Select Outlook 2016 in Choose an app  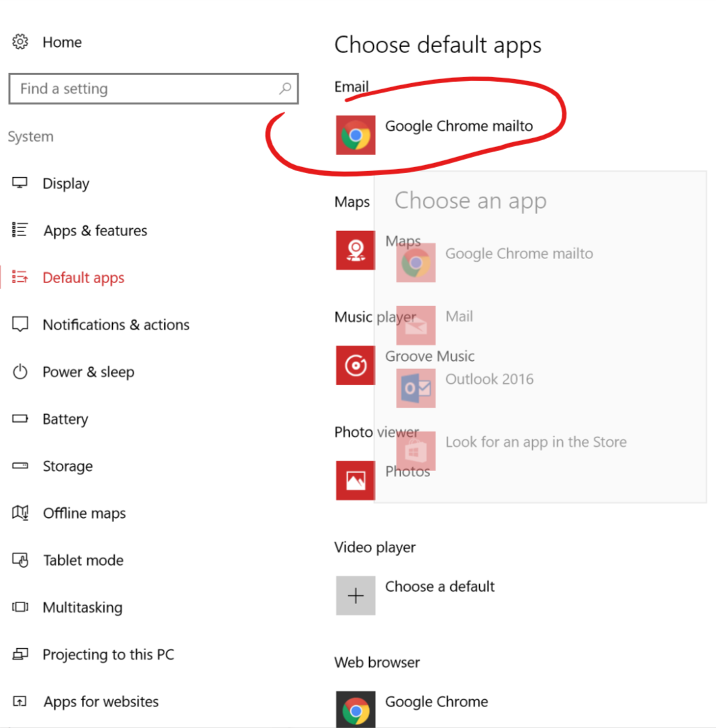pos(490,379)
